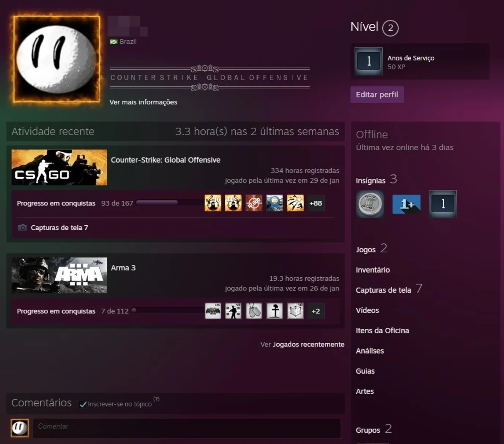Open Itens da Oficina

[x=382, y=330]
